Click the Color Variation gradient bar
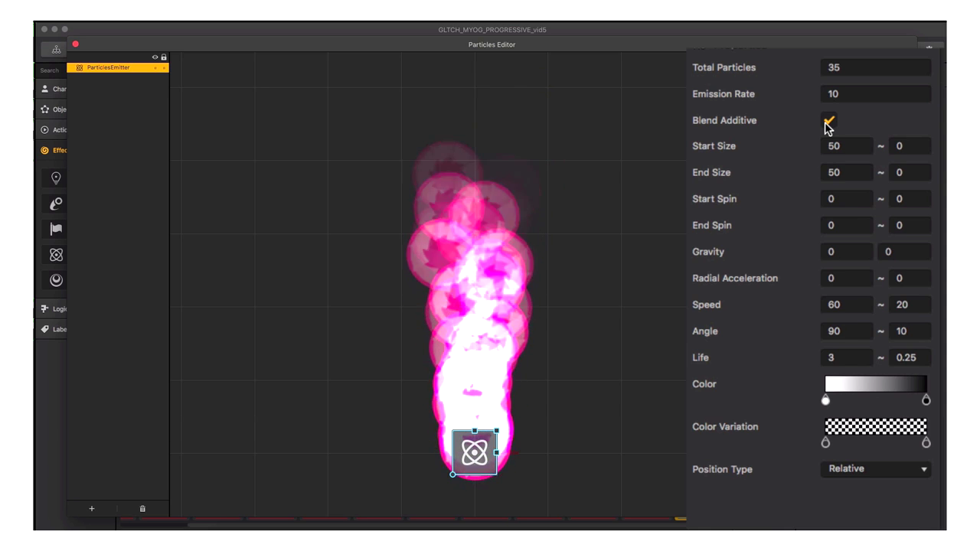Viewport: 980px width, 551px height. click(876, 426)
